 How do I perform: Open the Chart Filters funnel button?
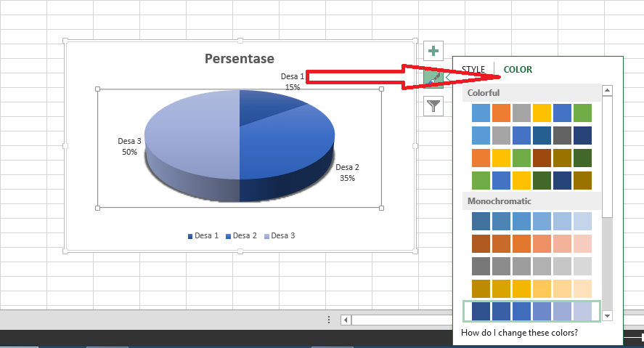point(433,106)
